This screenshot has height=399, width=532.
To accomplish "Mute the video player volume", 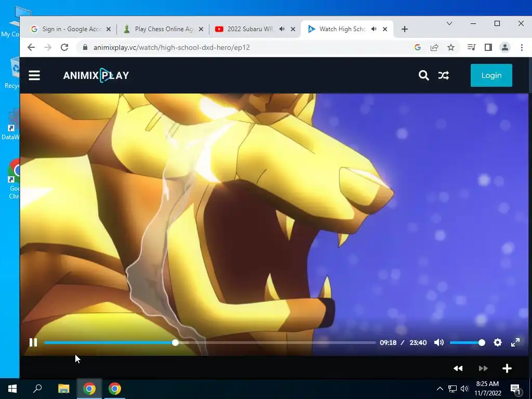I will (x=438, y=343).
